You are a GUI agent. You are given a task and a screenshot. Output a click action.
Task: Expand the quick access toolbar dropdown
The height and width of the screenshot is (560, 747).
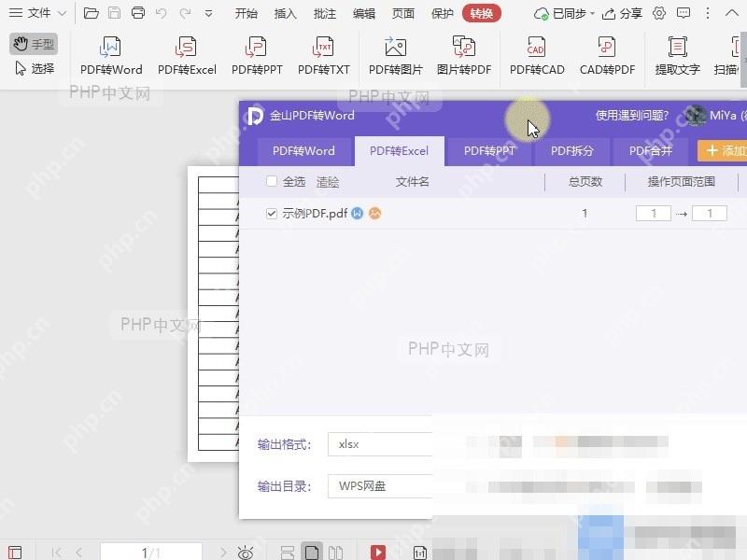208,14
